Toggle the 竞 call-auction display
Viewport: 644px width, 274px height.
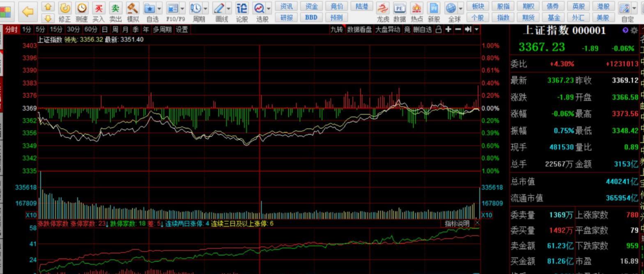coord(407,29)
